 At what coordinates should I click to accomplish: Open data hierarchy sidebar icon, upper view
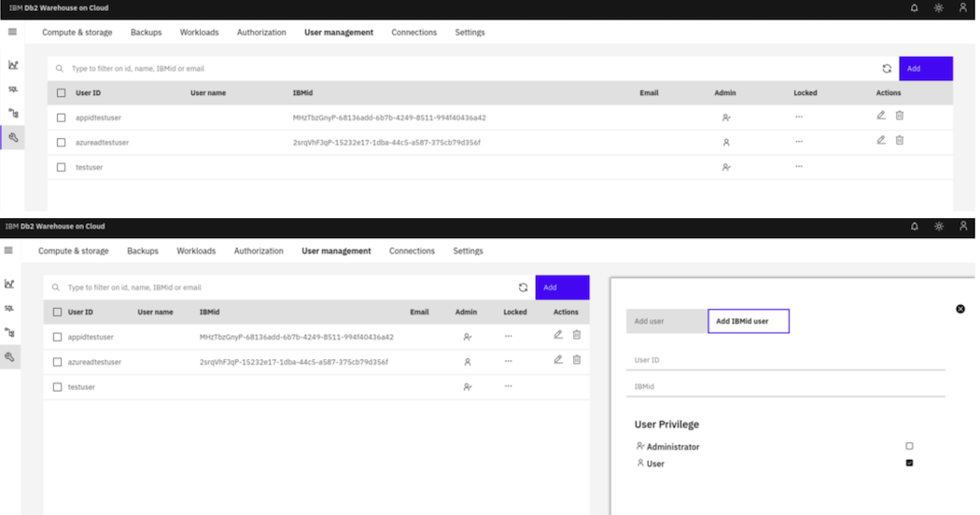pyautogui.click(x=13, y=113)
